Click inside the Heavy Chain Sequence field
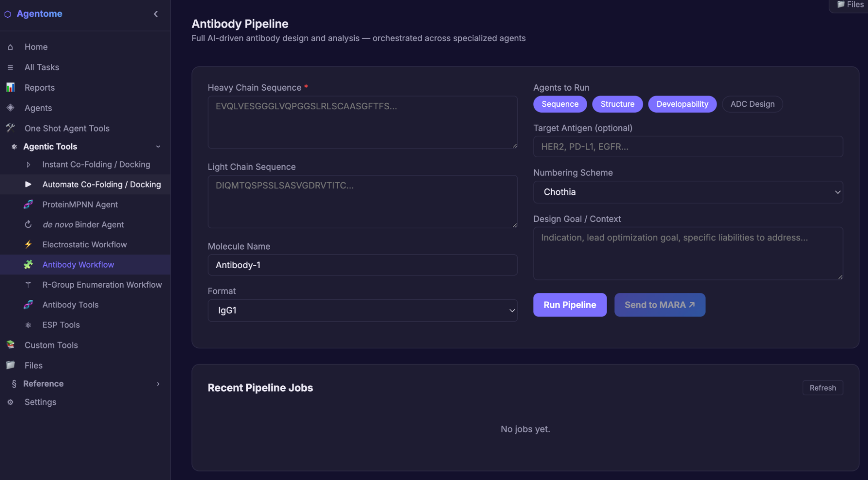 [363, 122]
